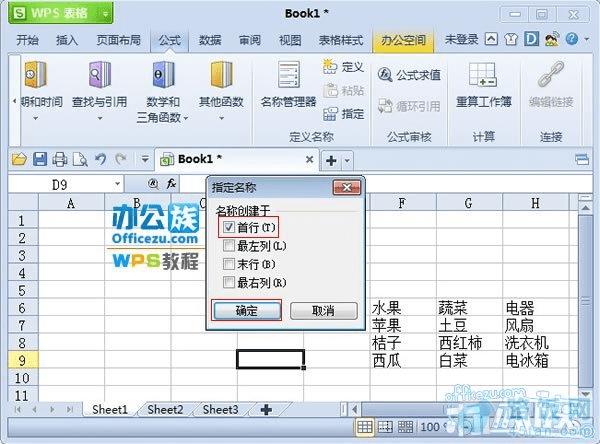Click cell containing 水果

point(403,308)
